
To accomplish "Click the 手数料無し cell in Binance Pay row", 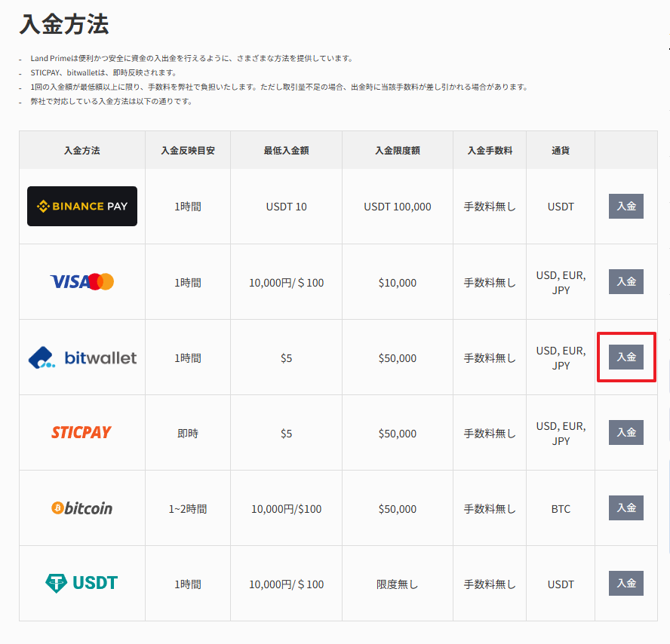I will point(490,207).
